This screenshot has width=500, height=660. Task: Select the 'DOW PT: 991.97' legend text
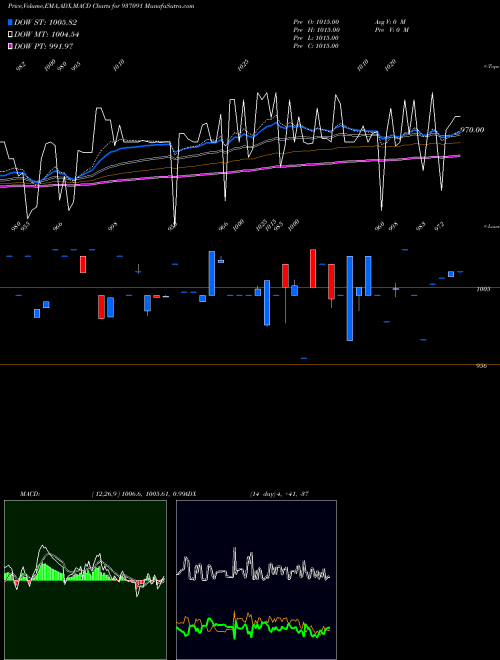click(44, 46)
